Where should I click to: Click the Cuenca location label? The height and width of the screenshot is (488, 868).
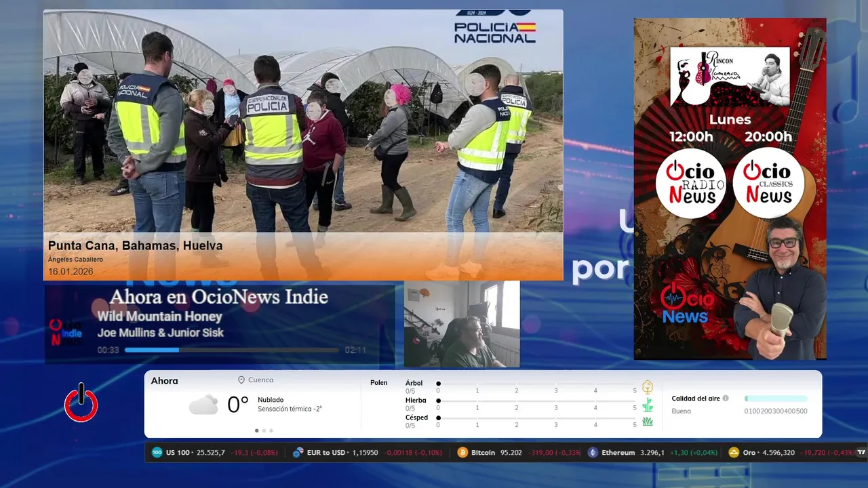(261, 380)
